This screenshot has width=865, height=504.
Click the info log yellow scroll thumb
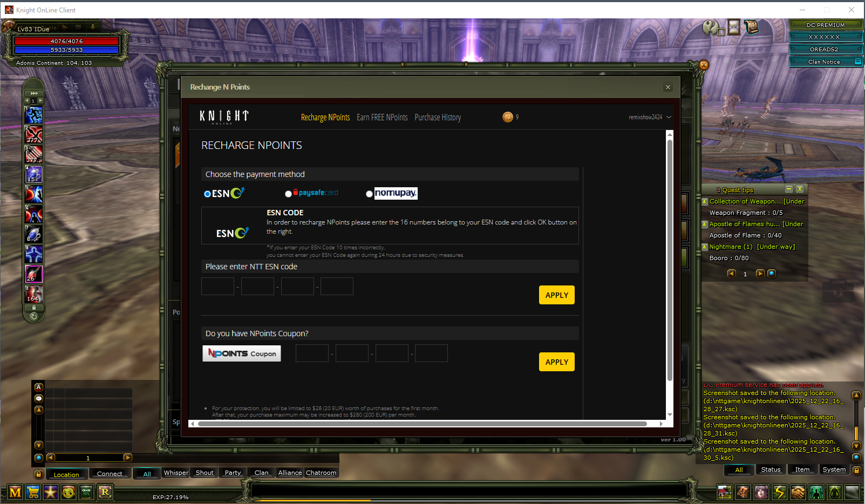coord(856,433)
